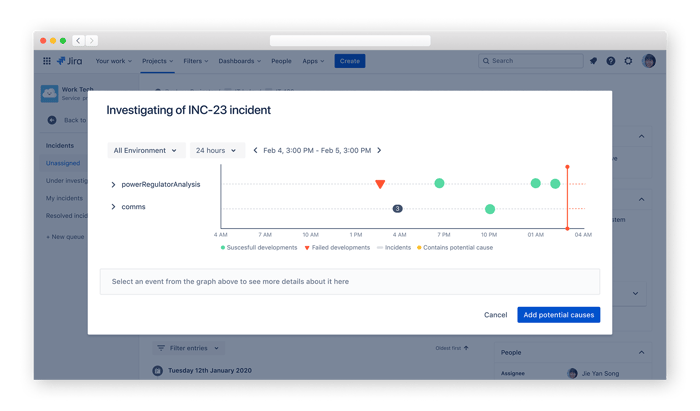Click the browser back arrow

pos(78,41)
